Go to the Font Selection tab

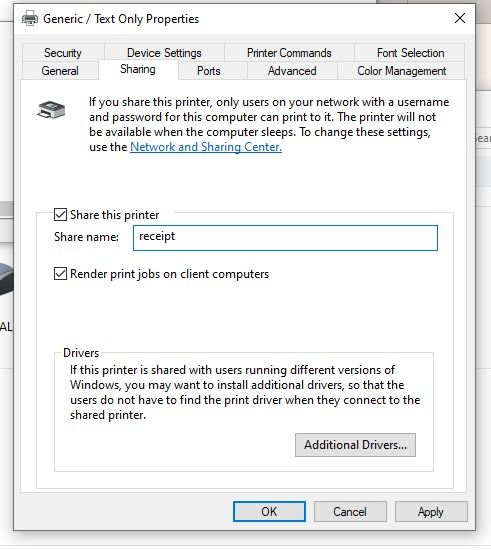410,53
